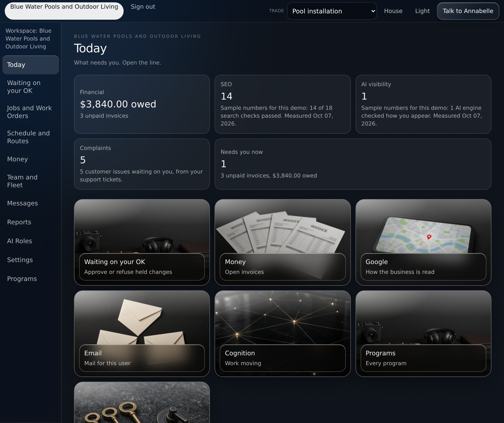Open the Complaints card showing 5 issues
504x423 pixels.
(x=142, y=164)
